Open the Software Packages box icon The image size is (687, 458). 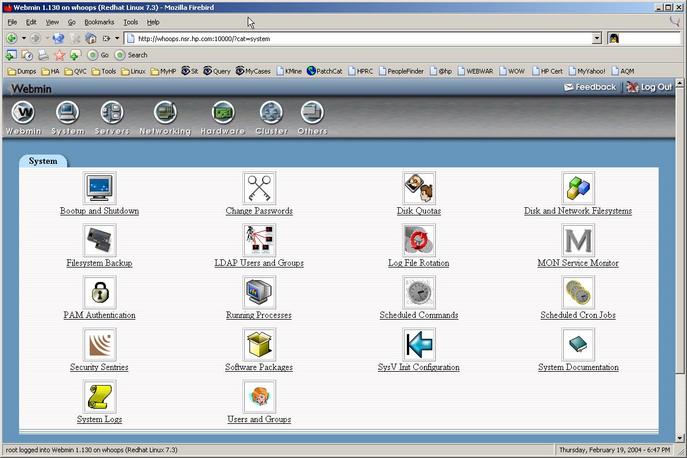pyautogui.click(x=259, y=344)
